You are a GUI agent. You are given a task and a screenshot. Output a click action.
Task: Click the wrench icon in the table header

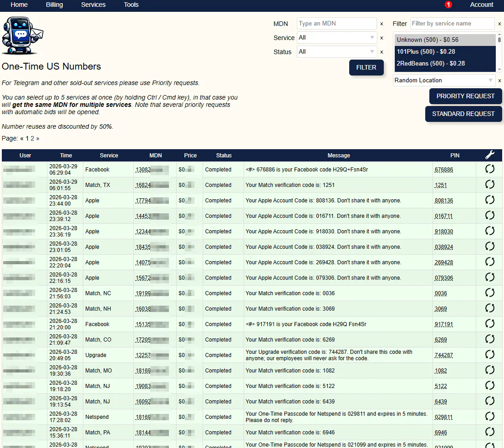tap(489, 155)
